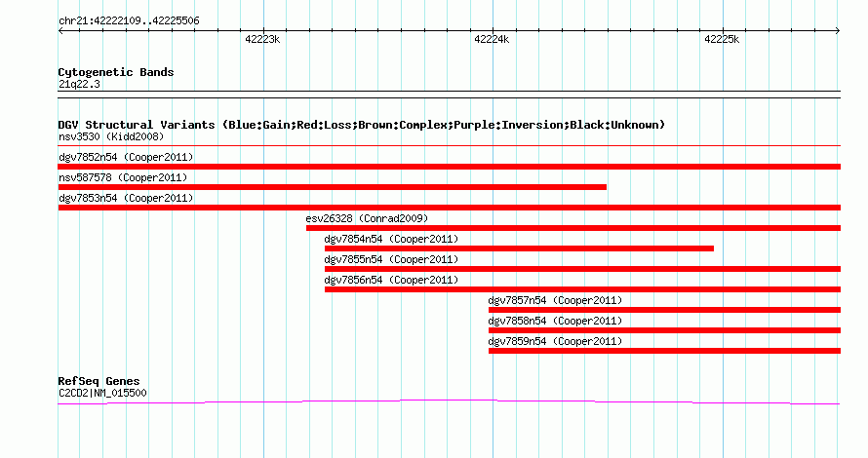Image resolution: width=868 pixels, height=458 pixels.
Task: Click the dgv7858n54 (Cooper2011) label
Action: click(x=555, y=321)
